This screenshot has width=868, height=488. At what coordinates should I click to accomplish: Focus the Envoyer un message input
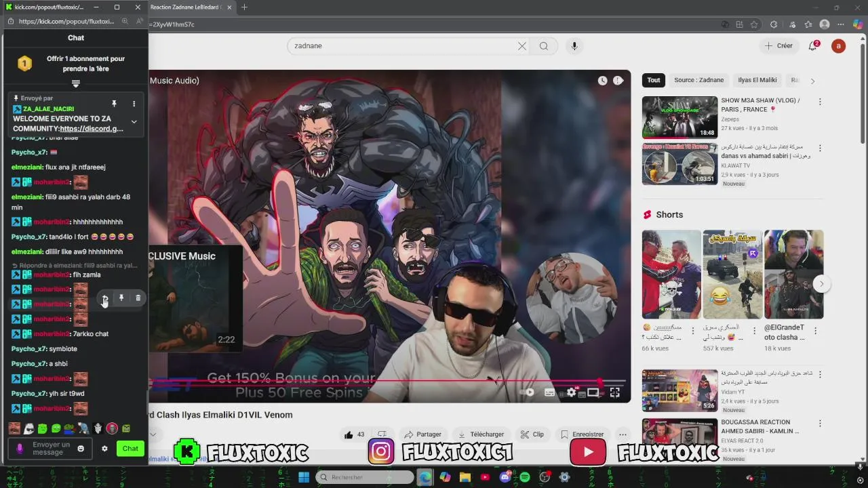coord(52,449)
